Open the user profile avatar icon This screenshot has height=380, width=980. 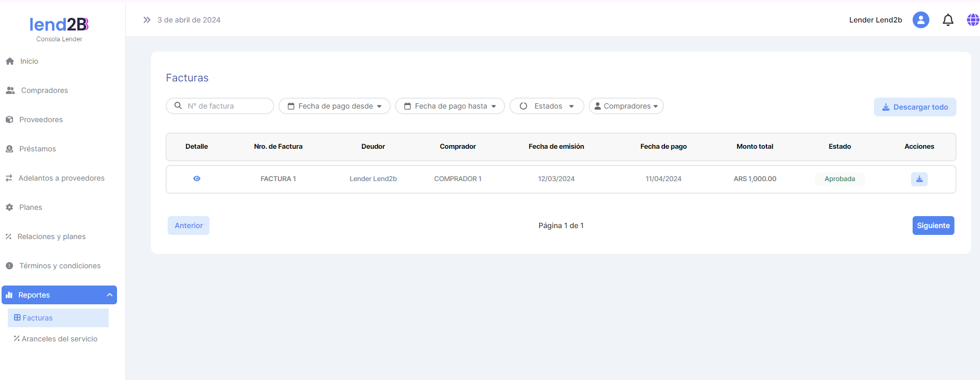tap(920, 20)
